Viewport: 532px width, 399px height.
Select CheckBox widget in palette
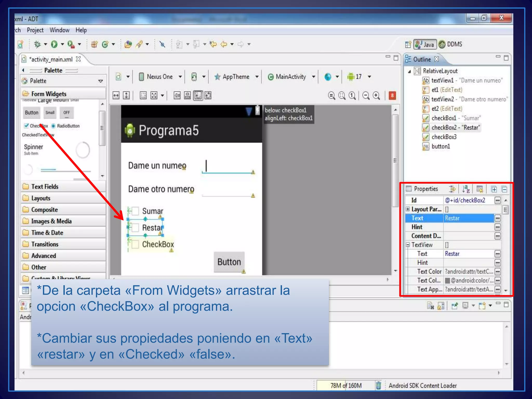pyautogui.click(x=36, y=126)
